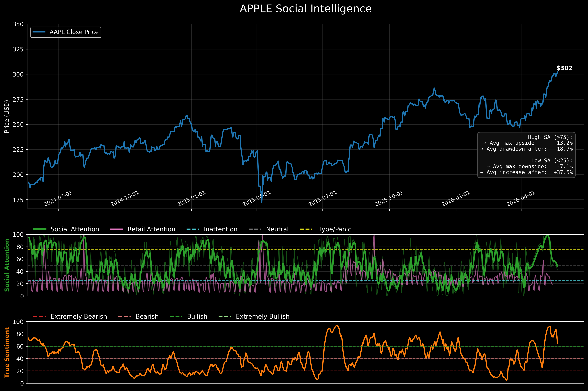Click the light green dashed sample beside Extremely Bullish
This screenshot has height=391, width=588.
225,316
